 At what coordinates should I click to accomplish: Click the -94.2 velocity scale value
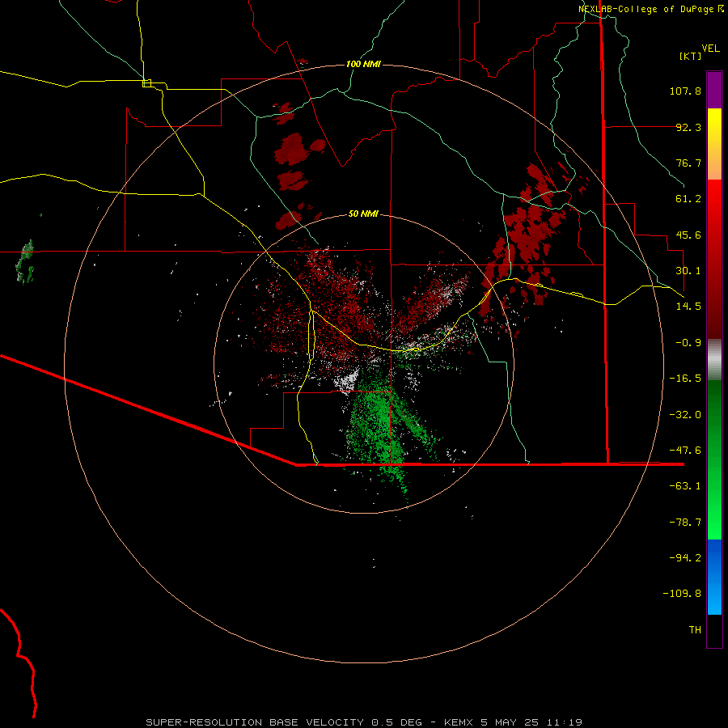tap(685, 558)
